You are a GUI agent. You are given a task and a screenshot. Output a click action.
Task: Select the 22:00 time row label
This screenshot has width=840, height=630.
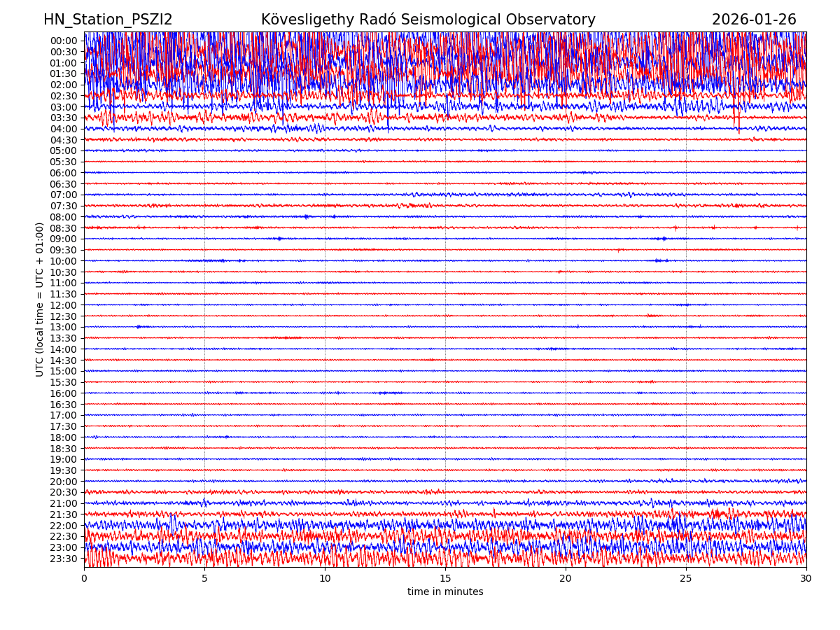[x=63, y=526]
